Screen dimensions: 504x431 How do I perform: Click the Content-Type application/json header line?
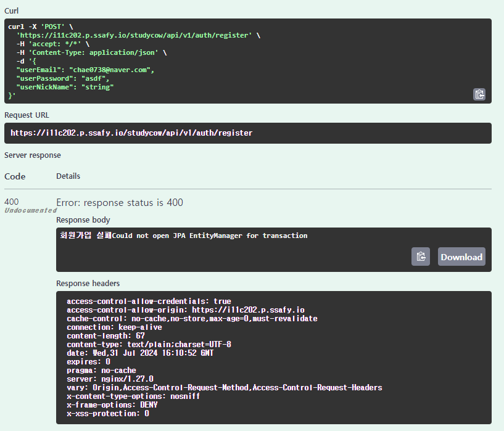[91, 52]
